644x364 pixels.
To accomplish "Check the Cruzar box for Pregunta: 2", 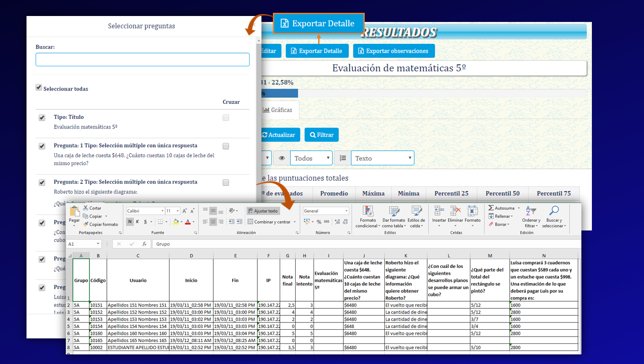I will (x=226, y=182).
